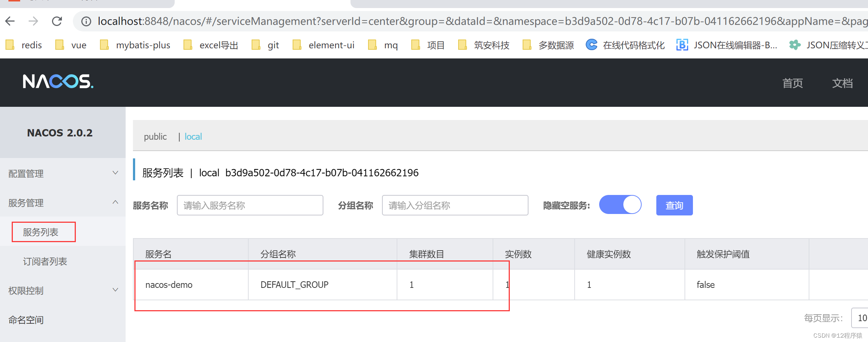Open 命名空间 in the sidebar
Viewport: 868px width, 342px height.
26,320
